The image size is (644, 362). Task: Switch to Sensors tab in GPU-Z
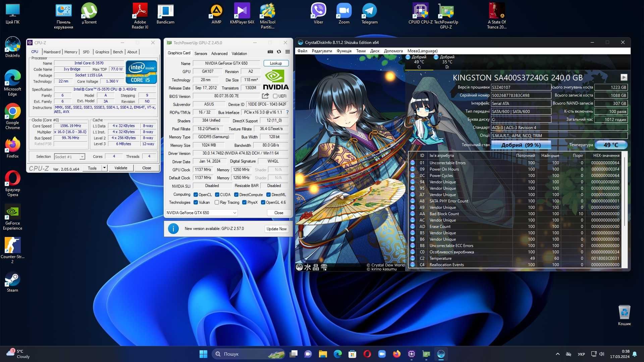click(201, 54)
